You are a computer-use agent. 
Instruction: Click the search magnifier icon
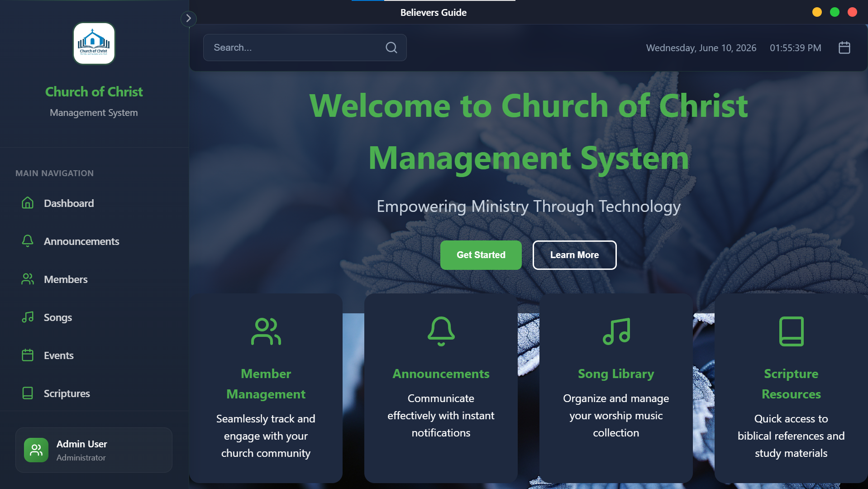[x=391, y=48]
